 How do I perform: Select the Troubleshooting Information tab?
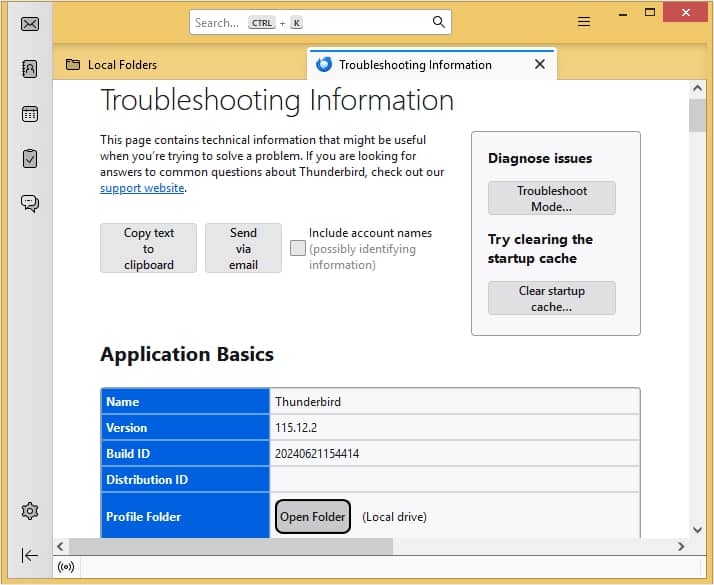pyautogui.click(x=432, y=65)
